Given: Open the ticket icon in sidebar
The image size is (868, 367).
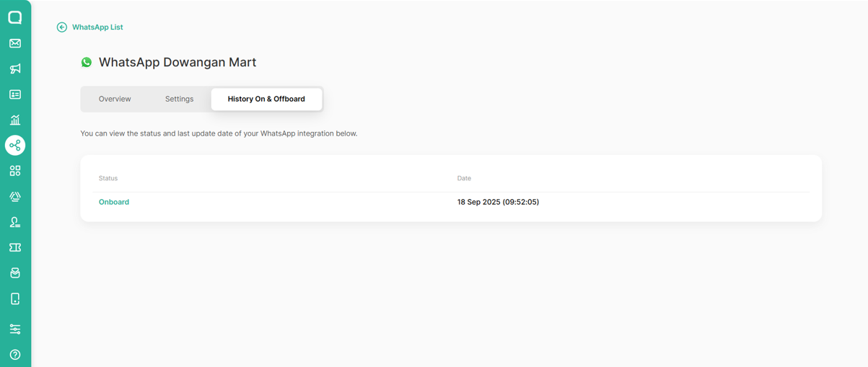Looking at the screenshot, I should pyautogui.click(x=15, y=247).
